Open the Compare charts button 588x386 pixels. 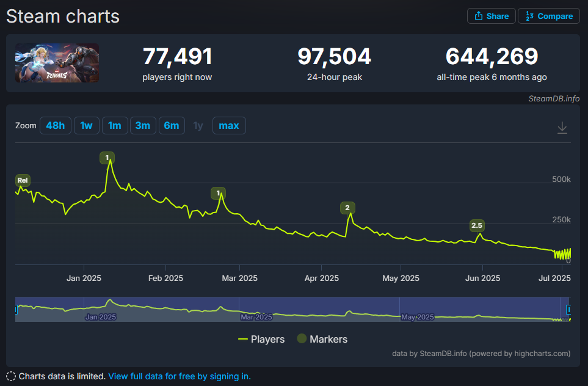tap(549, 16)
